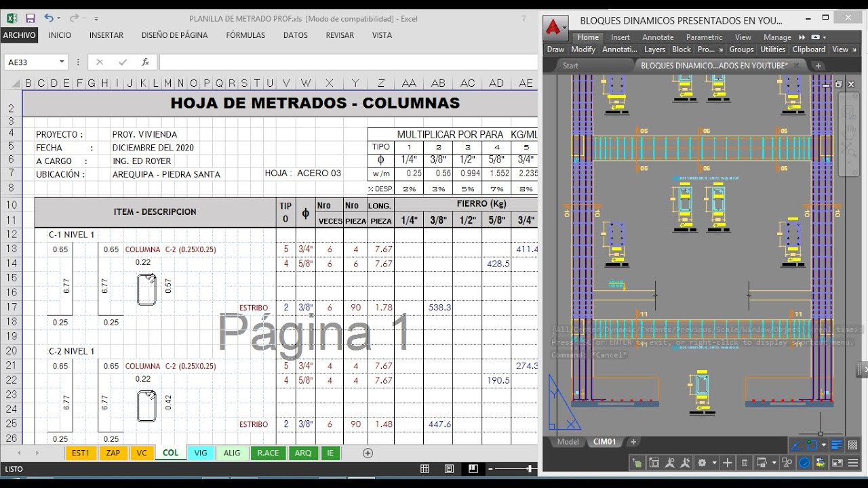Switch to AutoCAD Start file tab
The width and height of the screenshot is (868, 488).
pos(570,66)
